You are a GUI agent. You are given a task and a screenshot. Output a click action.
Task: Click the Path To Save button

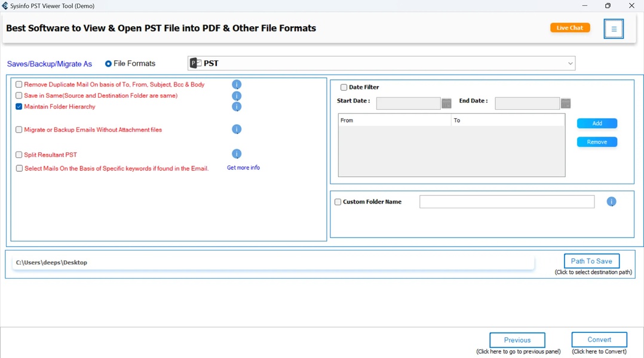click(x=591, y=261)
